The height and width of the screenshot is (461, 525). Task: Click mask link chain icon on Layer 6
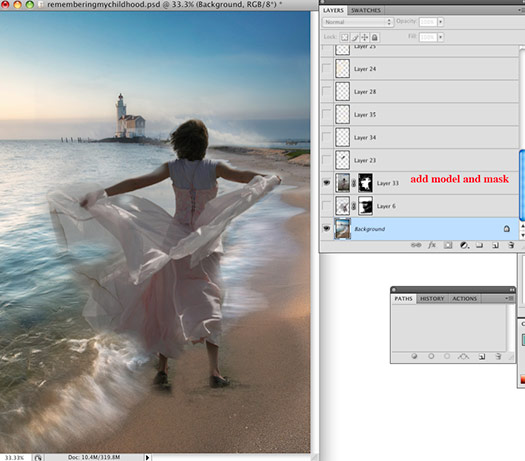(x=354, y=206)
